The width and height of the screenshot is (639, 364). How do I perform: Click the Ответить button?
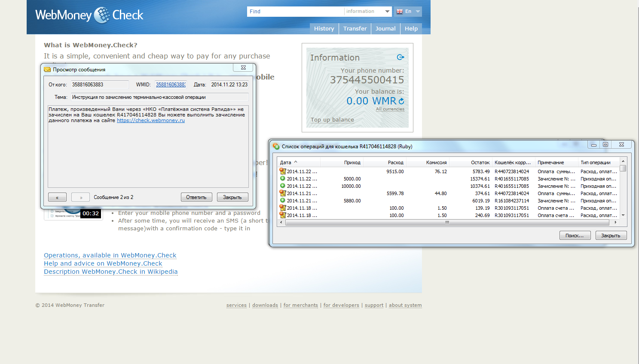[196, 197]
